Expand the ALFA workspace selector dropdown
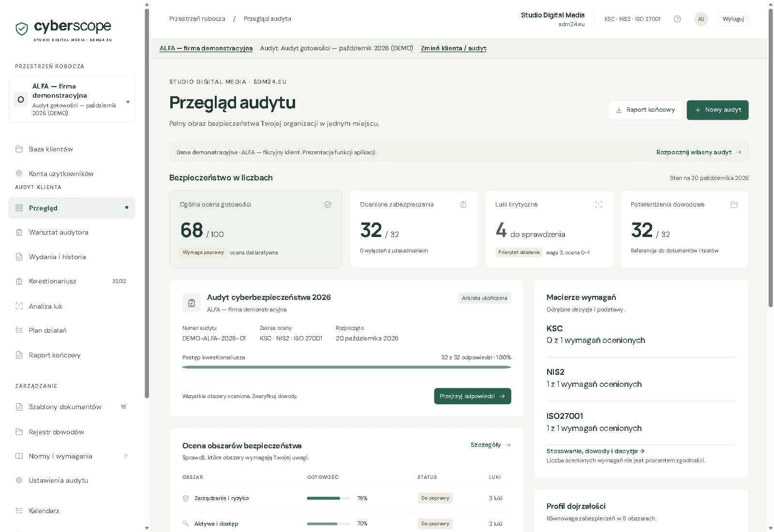Viewport: 774px width, 532px height. point(72,99)
